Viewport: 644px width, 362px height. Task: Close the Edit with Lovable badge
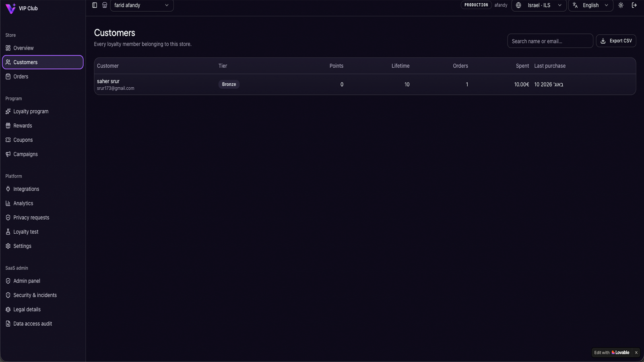click(636, 353)
